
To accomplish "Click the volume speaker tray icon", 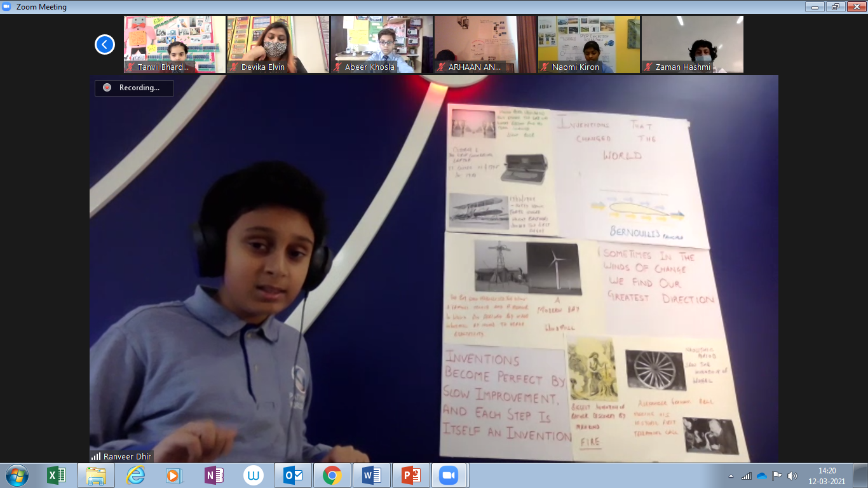I will coord(792,476).
